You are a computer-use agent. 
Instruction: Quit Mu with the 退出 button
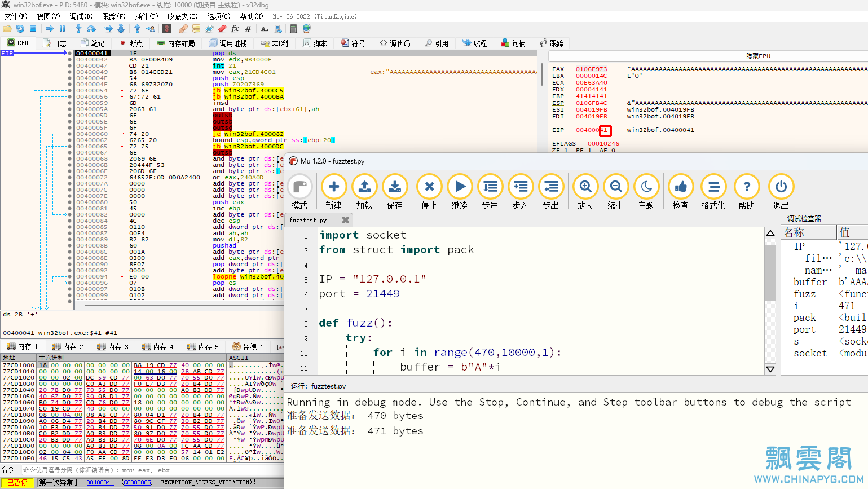[781, 192]
